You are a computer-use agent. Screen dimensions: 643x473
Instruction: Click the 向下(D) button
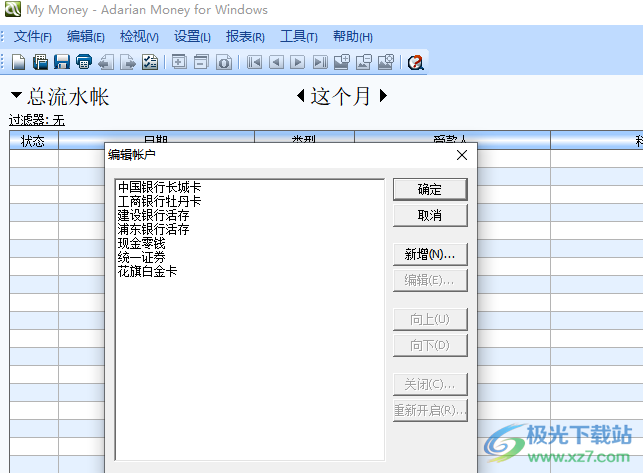pos(430,345)
